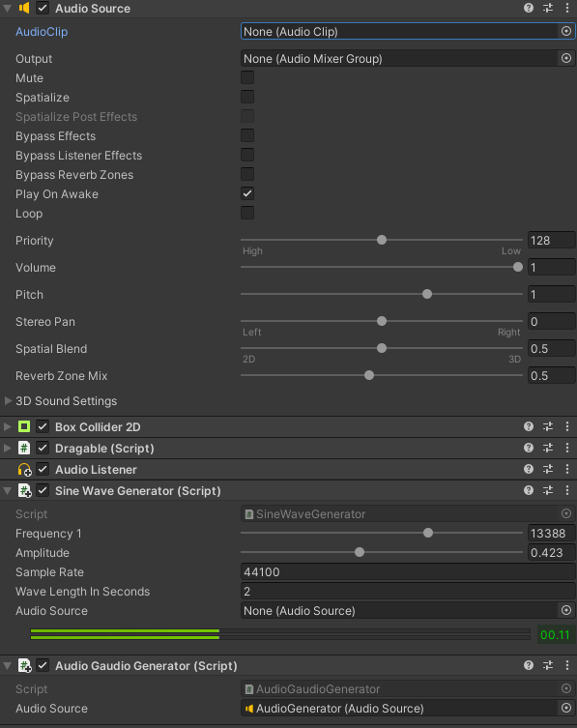Image resolution: width=577 pixels, height=728 pixels.
Task: Click the Spatial Blend slider handle
Action: pos(382,348)
